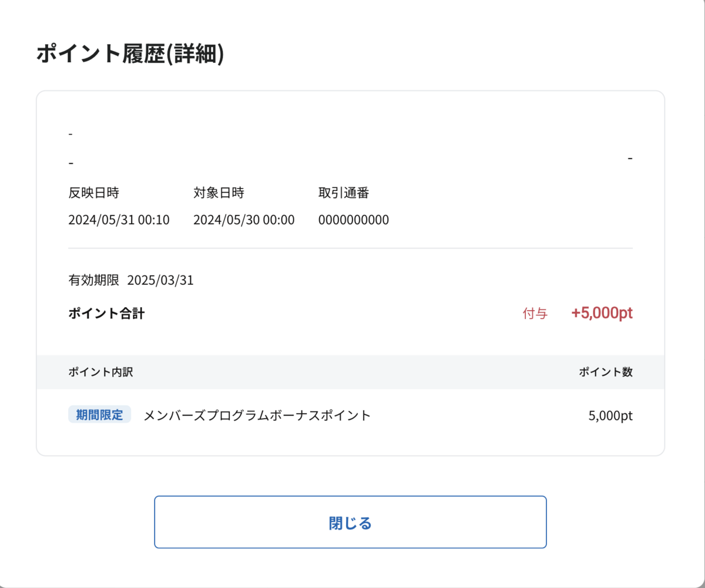Screen dimensions: 705x588
Task: Click the transaction number 0000000000
Action: [354, 220]
